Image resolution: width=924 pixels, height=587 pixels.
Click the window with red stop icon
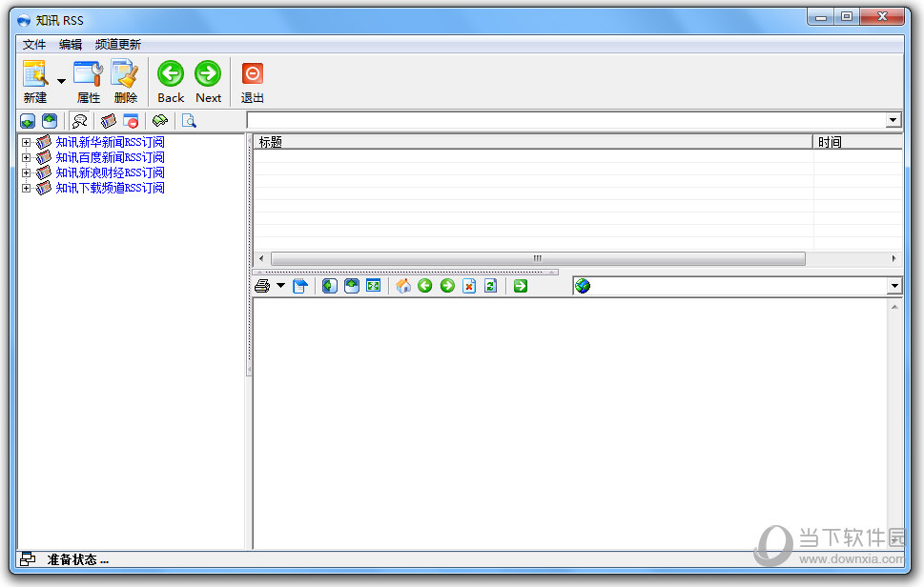[131, 121]
